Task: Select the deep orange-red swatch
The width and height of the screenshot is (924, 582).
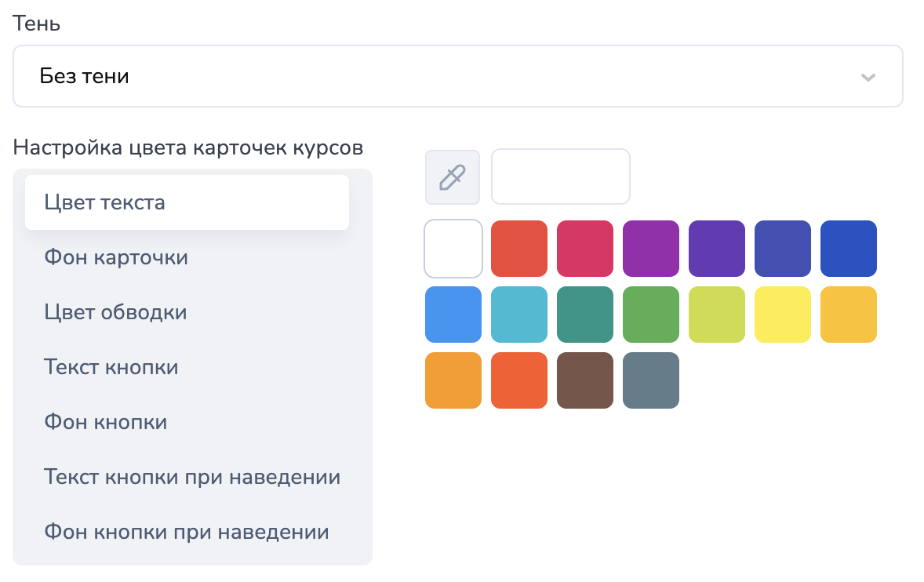Action: tap(519, 380)
